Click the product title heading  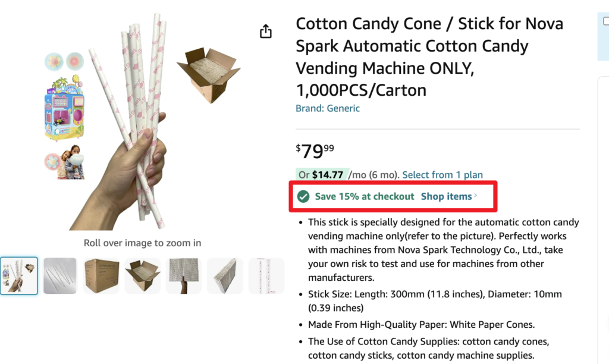(x=429, y=57)
